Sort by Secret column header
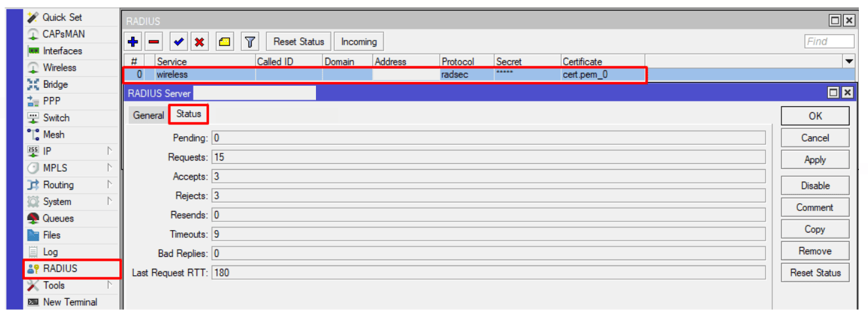This screenshot has height=310, width=868. (x=527, y=62)
